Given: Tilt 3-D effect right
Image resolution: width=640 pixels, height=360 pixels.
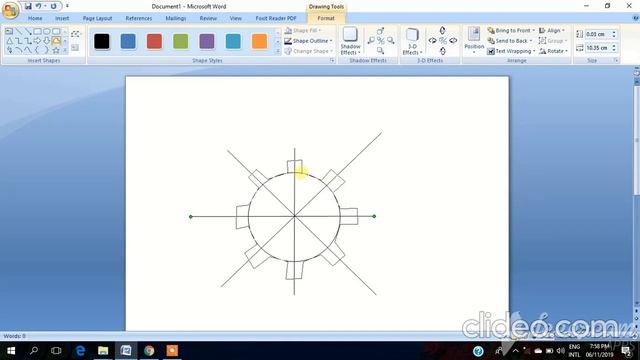Looking at the screenshot, I should click(453, 40).
